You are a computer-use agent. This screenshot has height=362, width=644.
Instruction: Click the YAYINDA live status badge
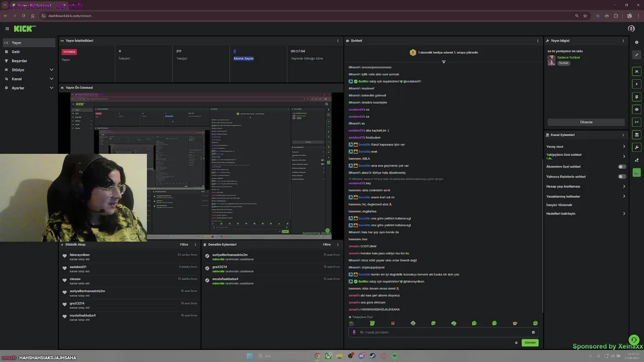coord(69,52)
